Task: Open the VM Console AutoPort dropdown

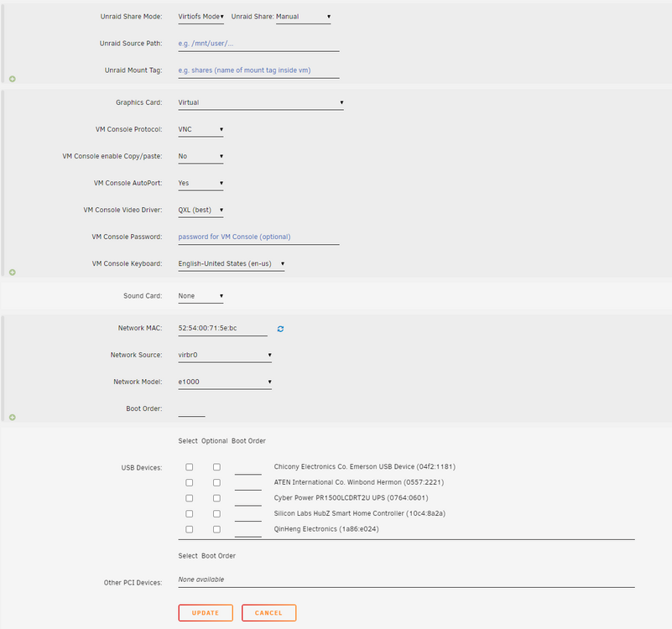Action: coord(201,183)
